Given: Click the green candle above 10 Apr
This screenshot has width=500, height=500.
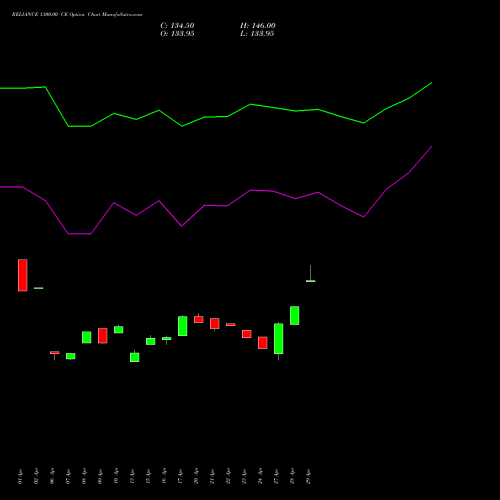Looking at the screenshot, I should coord(119,330).
